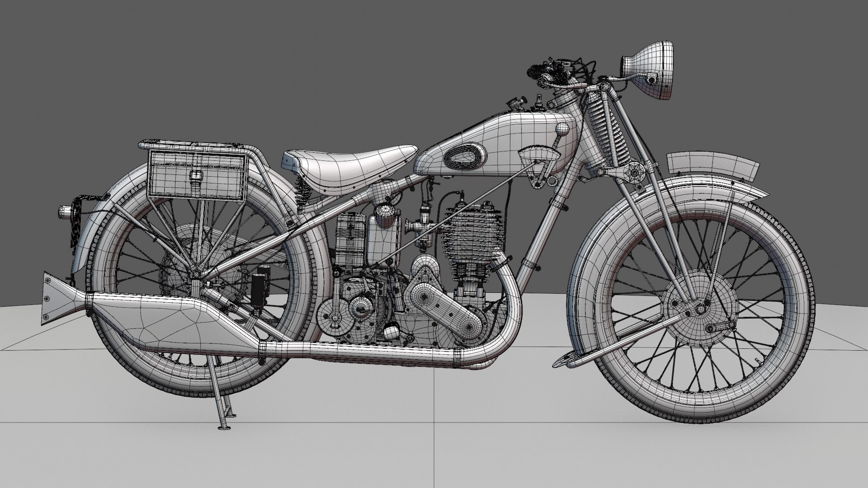Select the saddle seat mesh

coord(349,168)
